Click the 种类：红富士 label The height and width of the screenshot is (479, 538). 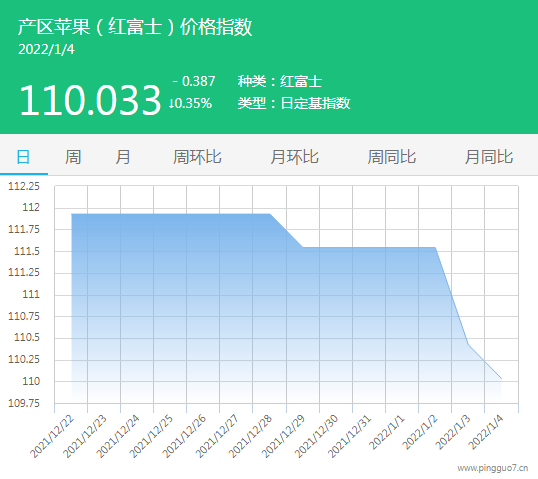(x=280, y=81)
